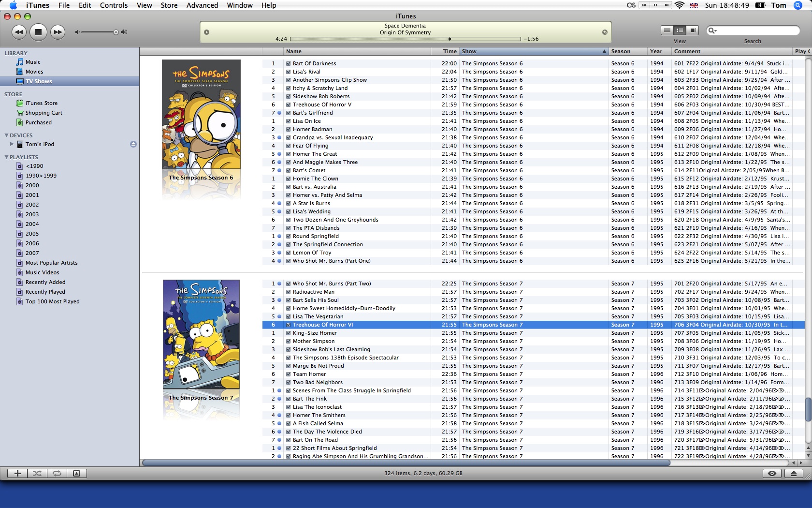Image resolution: width=812 pixels, height=508 pixels.
Task: Show the iTunes MiniStore eye button
Action: pos(772,474)
